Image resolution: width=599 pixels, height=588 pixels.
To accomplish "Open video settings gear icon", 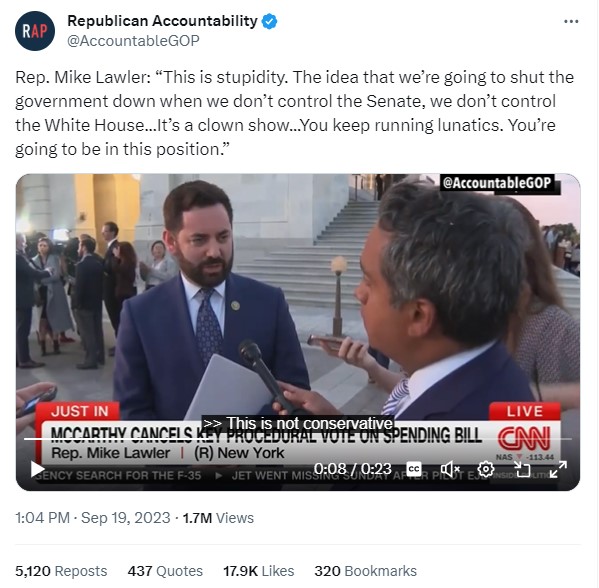I will point(486,469).
